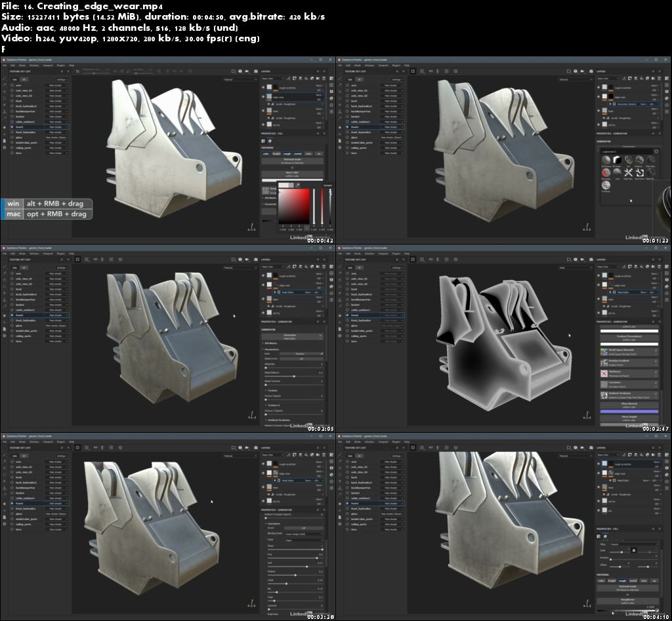Open the Material view mode dropdown, 00:00:42 viewport

pos(240,79)
